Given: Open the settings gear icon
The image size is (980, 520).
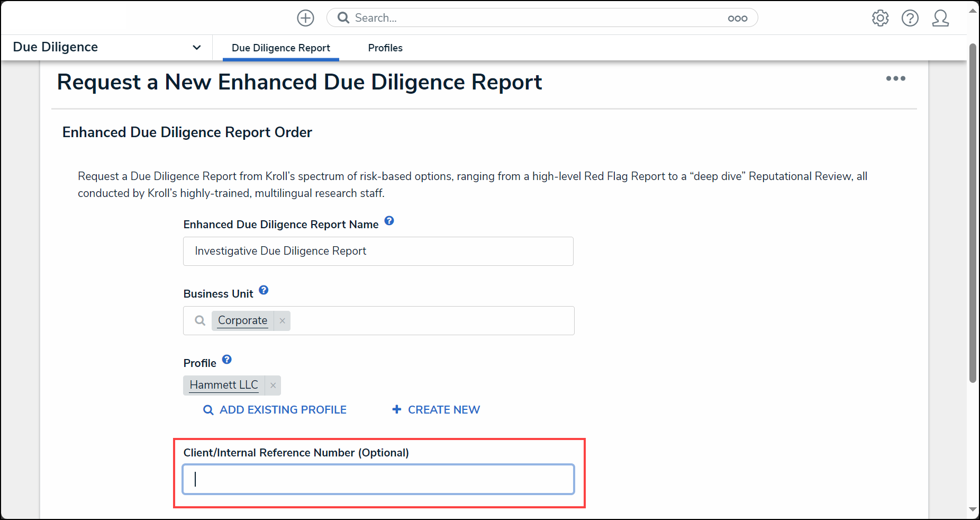Looking at the screenshot, I should [x=881, y=18].
